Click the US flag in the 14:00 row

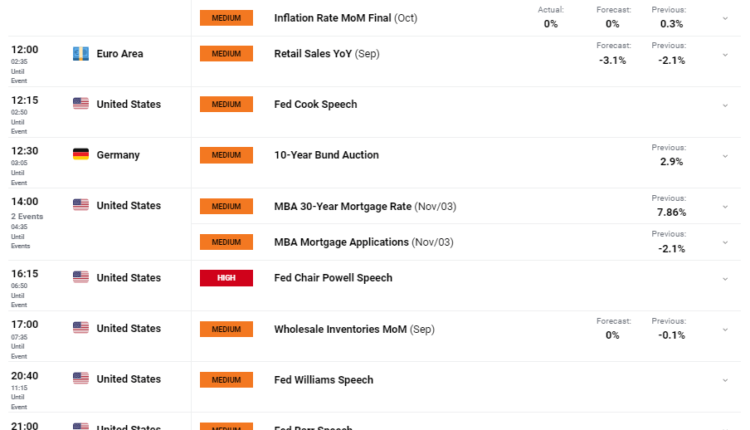pyautogui.click(x=81, y=205)
